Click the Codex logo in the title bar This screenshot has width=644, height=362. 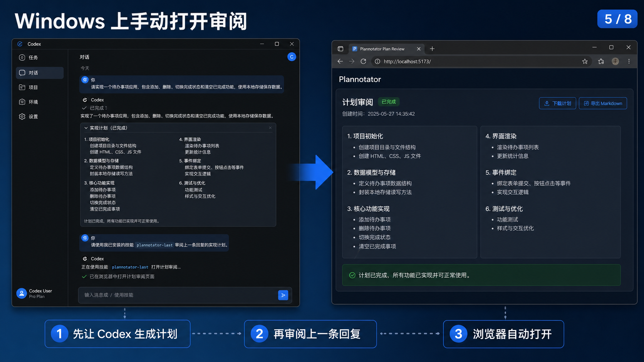coord(20,44)
